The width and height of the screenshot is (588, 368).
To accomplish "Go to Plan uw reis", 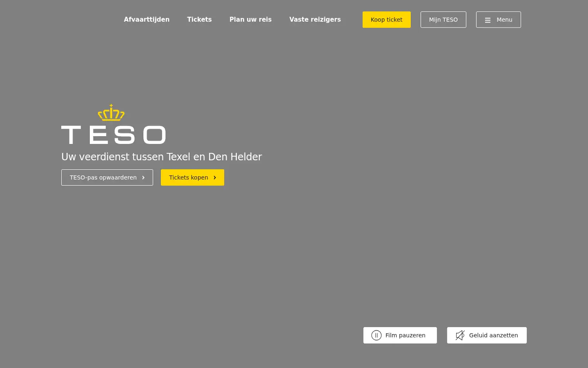I will [250, 20].
